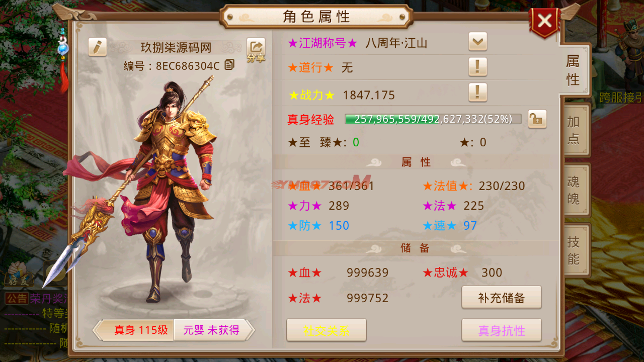Open the 好友 friends fist icon
The width and height of the screenshot is (644, 362).
[18, 275]
